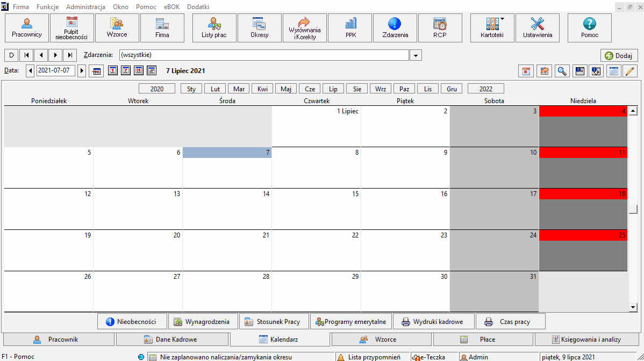Switch to one-day calendar view icon

coord(113,70)
